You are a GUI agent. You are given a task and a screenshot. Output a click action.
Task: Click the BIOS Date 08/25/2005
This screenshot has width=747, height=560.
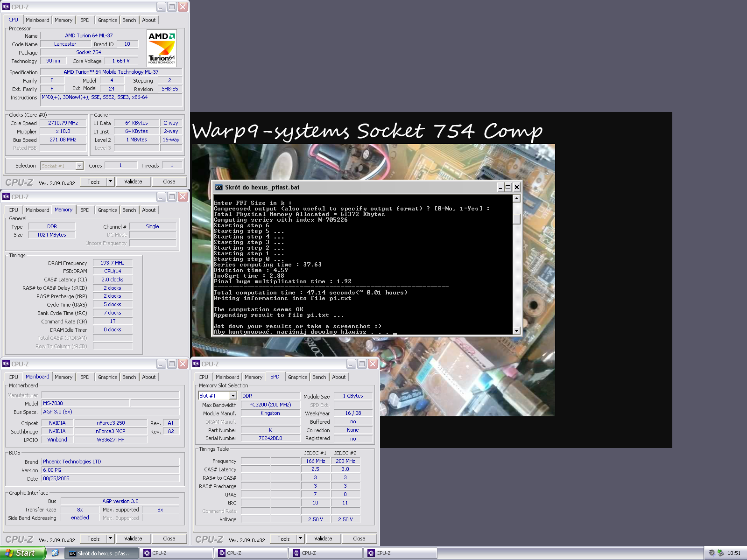tap(110, 479)
